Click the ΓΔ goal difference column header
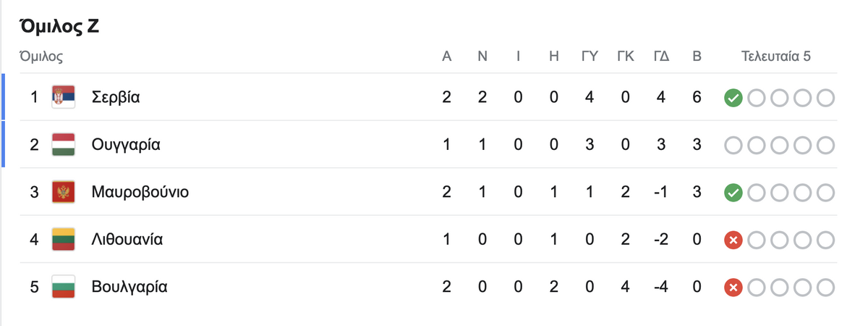The width and height of the screenshot is (868, 326). [660, 57]
